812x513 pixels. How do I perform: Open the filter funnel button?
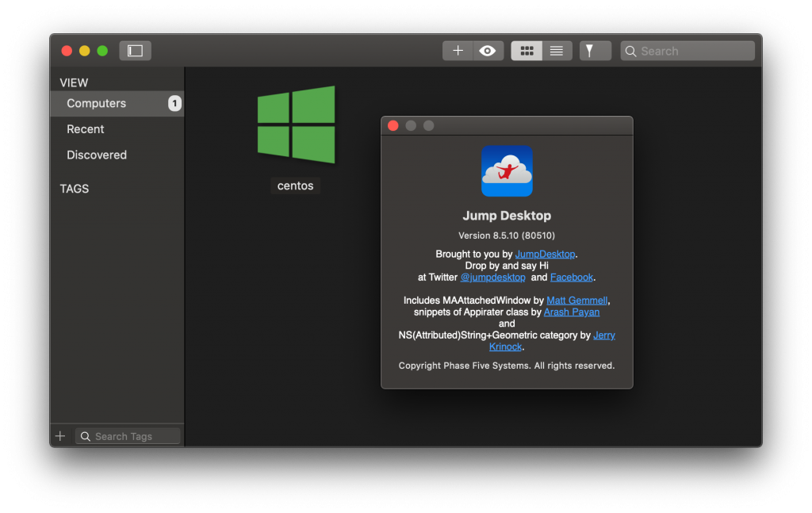595,51
